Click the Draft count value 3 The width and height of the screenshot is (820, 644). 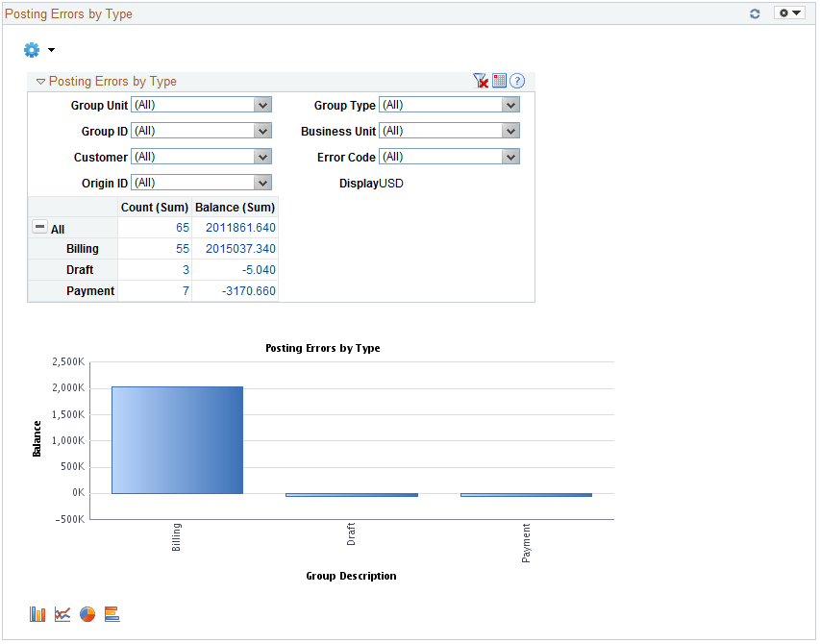click(x=186, y=270)
